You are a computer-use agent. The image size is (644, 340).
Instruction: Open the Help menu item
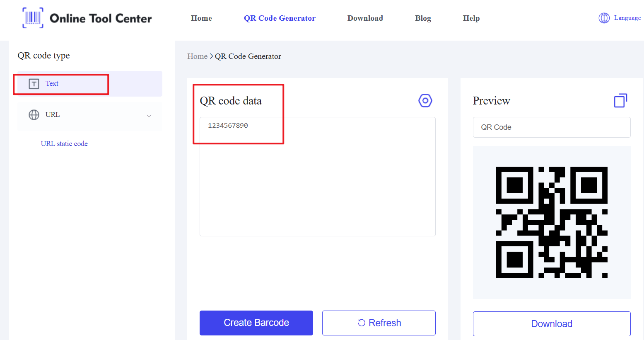471,18
